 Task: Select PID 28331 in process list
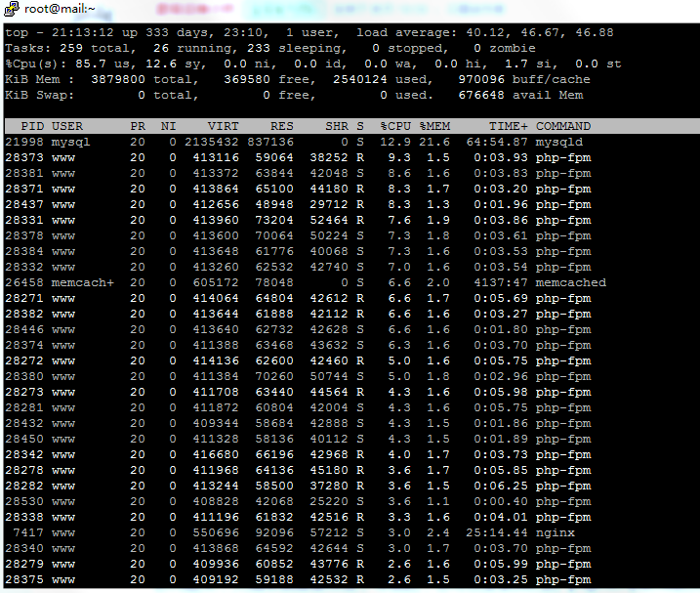(x=24, y=221)
